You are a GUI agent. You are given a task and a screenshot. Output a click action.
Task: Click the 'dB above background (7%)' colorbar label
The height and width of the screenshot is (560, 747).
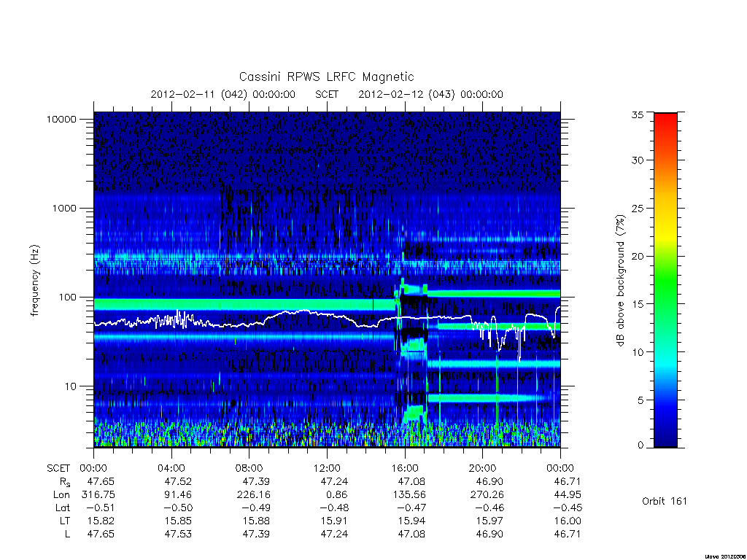(620, 281)
